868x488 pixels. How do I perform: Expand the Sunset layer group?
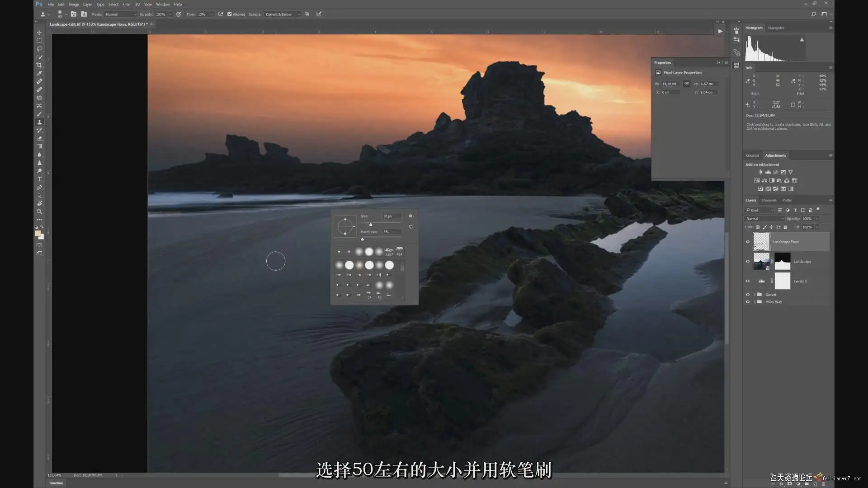pyautogui.click(x=754, y=295)
